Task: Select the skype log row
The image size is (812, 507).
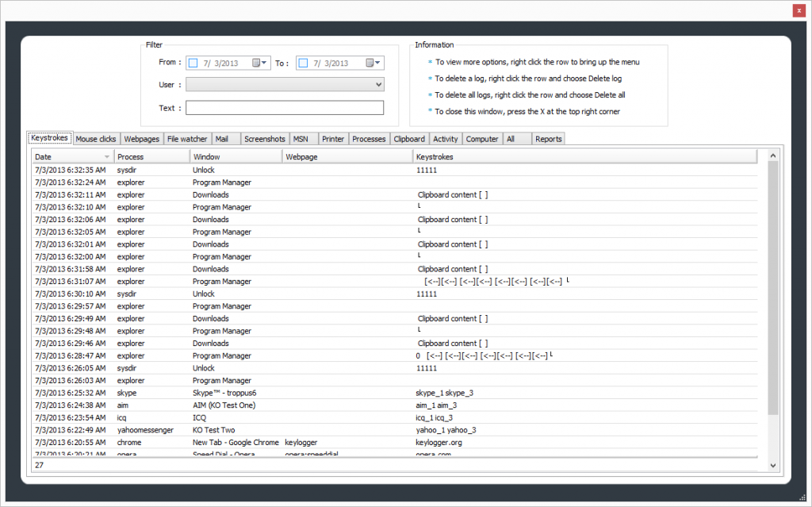Action: (x=317, y=393)
